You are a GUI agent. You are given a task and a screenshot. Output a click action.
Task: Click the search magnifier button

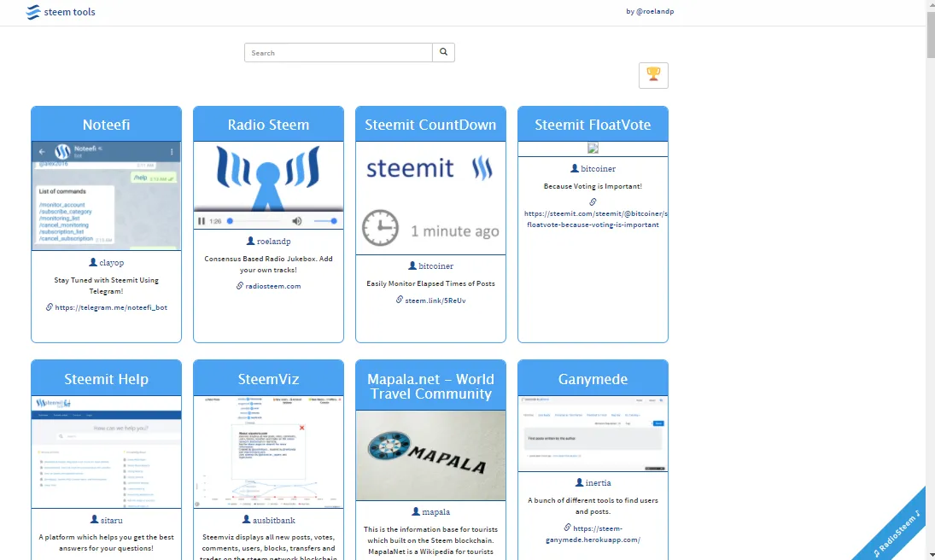[443, 52]
